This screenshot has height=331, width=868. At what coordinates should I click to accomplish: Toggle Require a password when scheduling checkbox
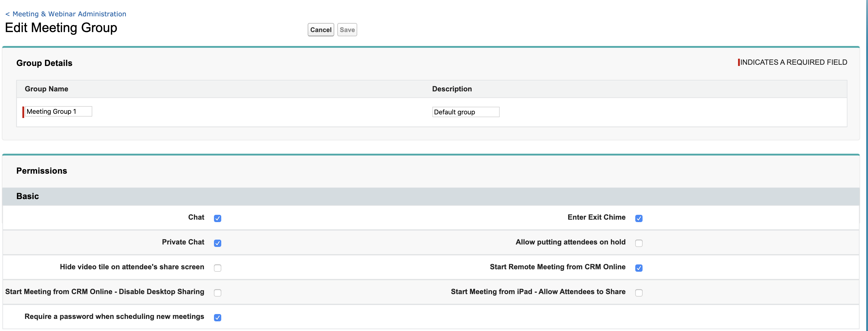[x=217, y=317]
